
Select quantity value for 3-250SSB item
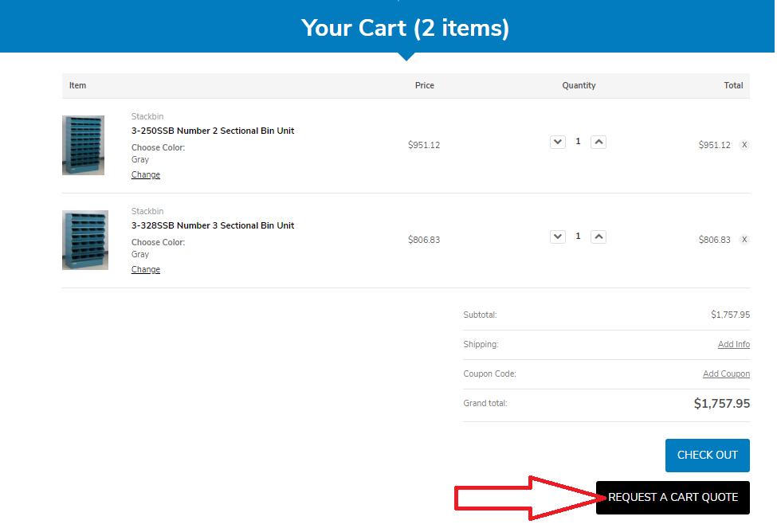tap(578, 142)
